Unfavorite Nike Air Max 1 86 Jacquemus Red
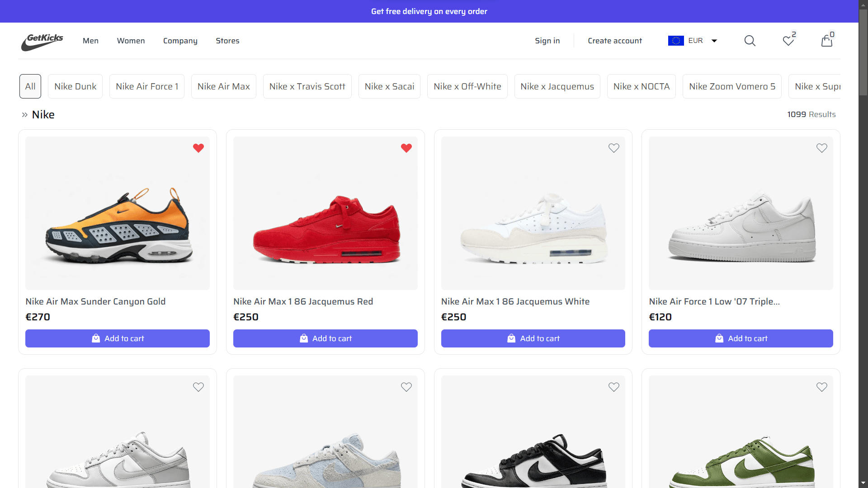Viewport: 868px width, 488px height. click(x=406, y=148)
